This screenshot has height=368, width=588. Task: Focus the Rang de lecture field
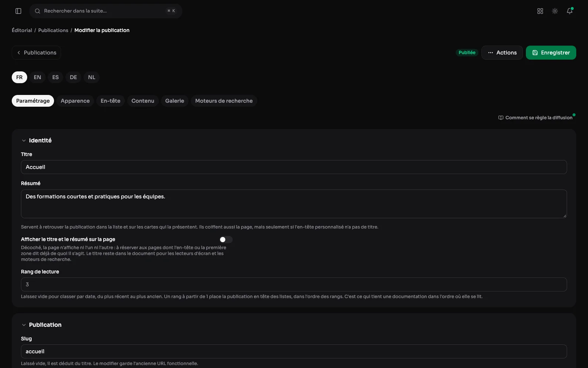(294, 284)
